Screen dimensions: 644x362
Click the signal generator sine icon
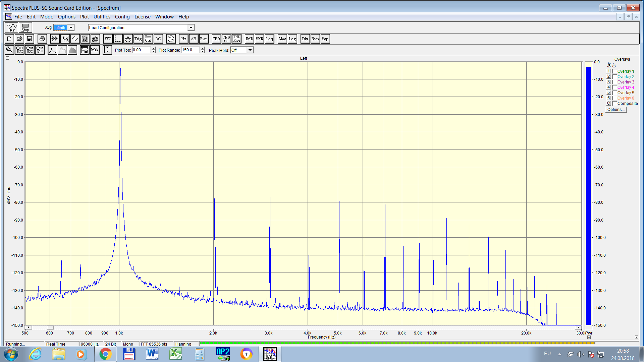(x=171, y=39)
